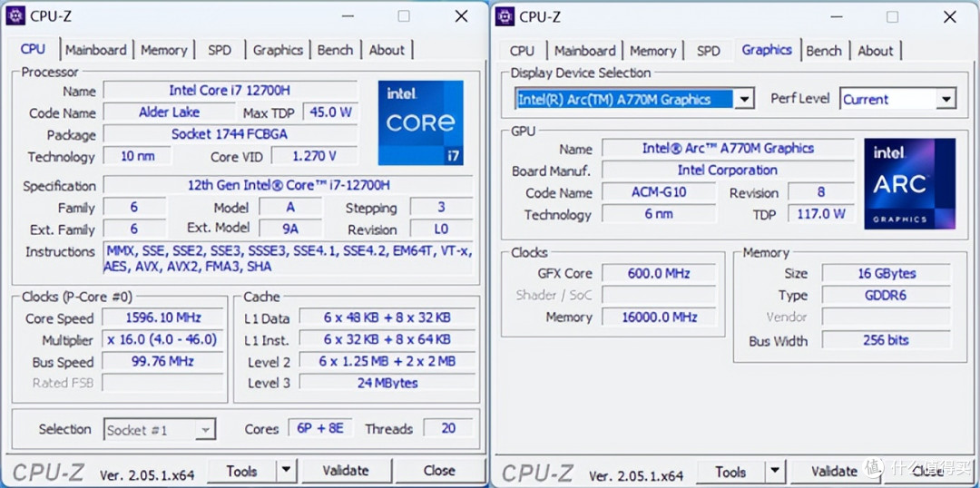This screenshot has width=980, height=488.
Task: Click Tools button in left CPU-Z window
Action: coord(241,470)
